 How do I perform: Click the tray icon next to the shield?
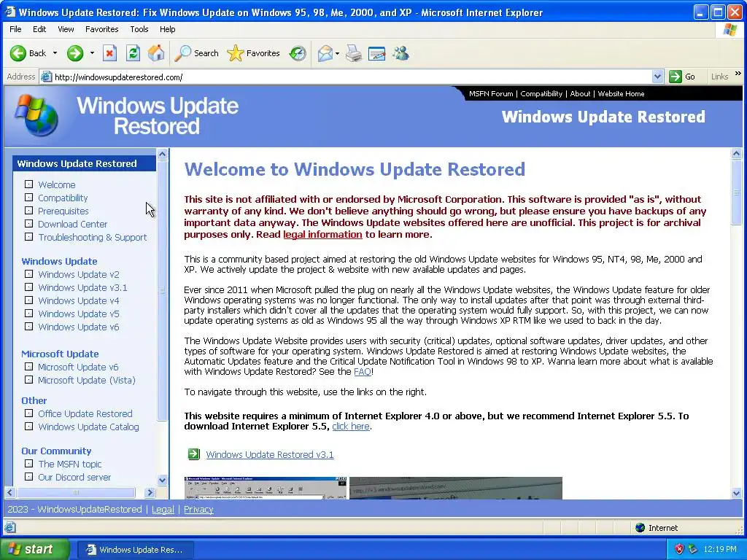point(693,549)
